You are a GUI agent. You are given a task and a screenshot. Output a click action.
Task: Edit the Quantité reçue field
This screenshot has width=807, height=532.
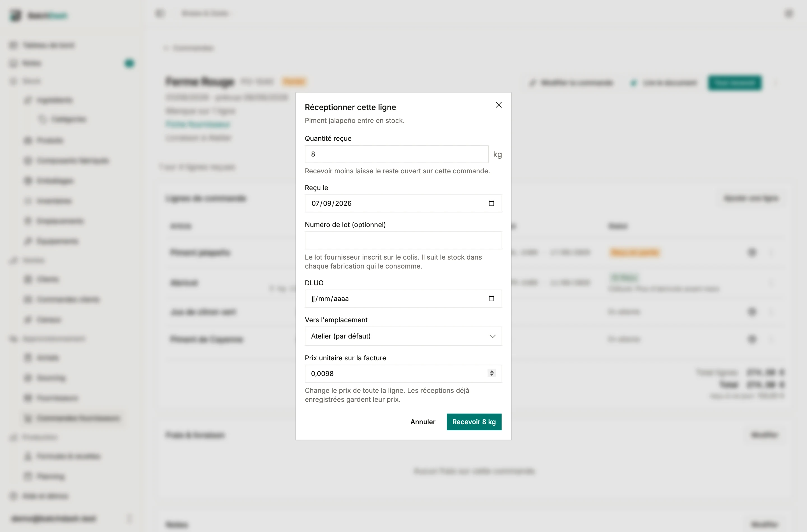click(396, 154)
